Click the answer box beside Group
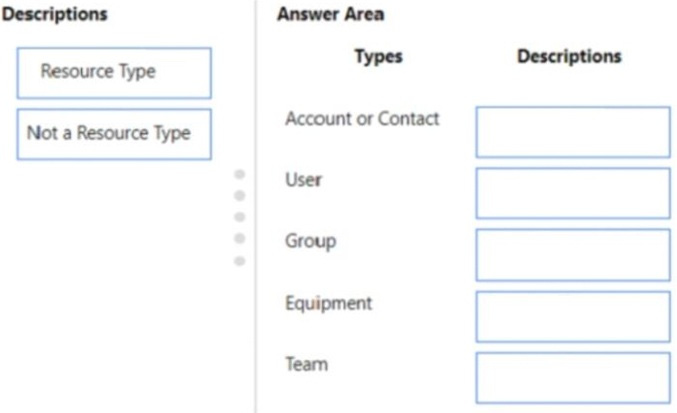 573,255
